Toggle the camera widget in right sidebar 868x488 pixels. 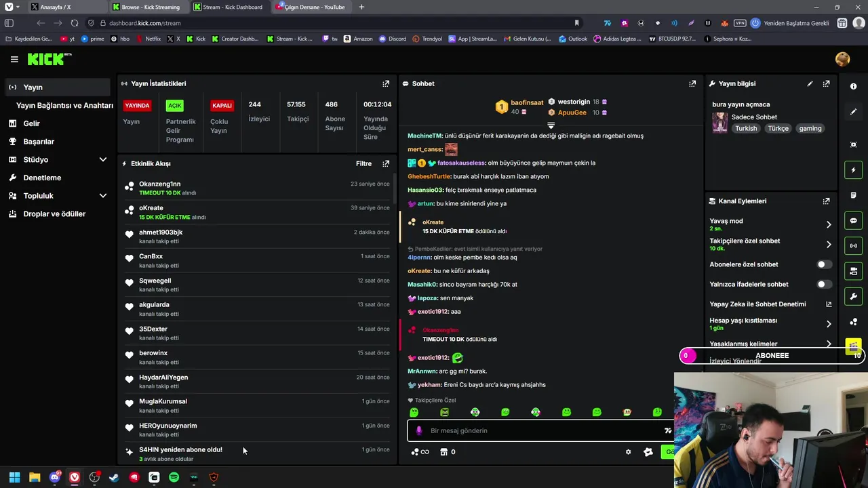[x=853, y=271]
